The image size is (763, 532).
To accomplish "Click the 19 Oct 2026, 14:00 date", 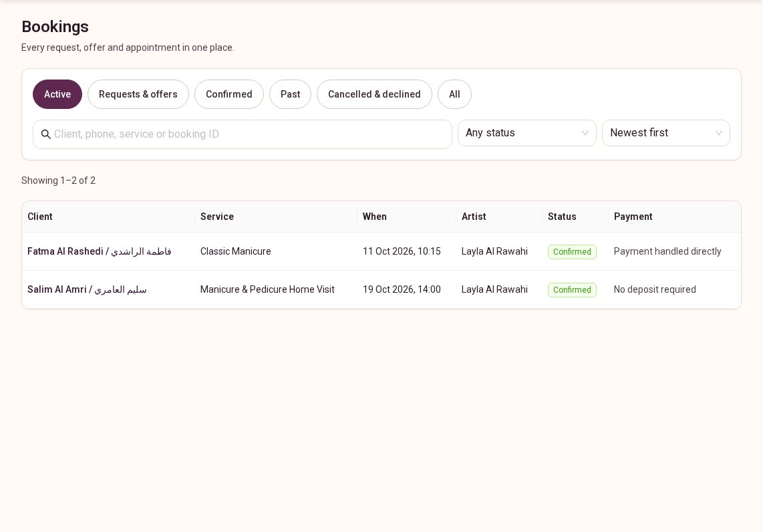I will click(x=402, y=289).
